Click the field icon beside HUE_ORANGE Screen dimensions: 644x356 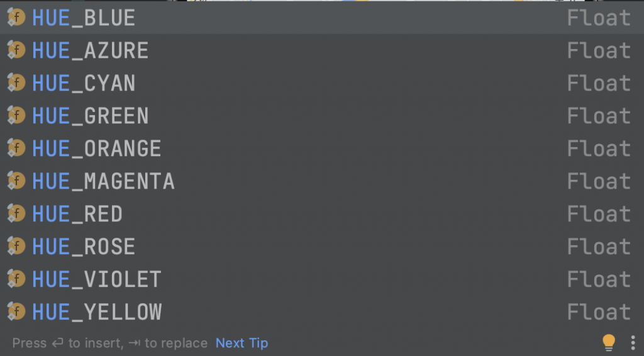(16, 148)
